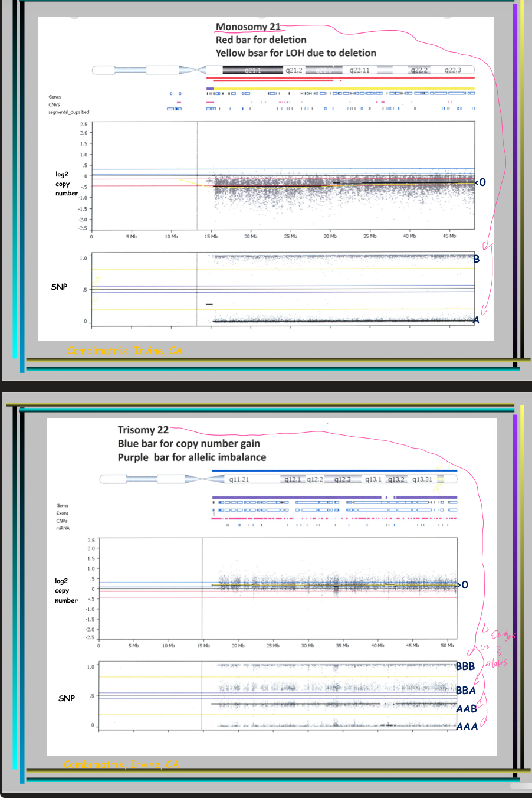Click the BBA allele label
532x798 pixels.
click(x=465, y=690)
